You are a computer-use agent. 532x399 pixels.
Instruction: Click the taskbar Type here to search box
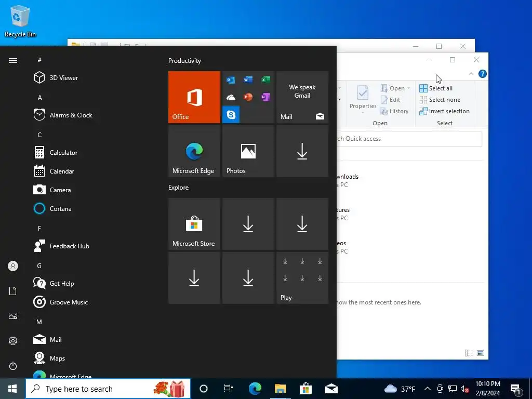pyautogui.click(x=108, y=389)
